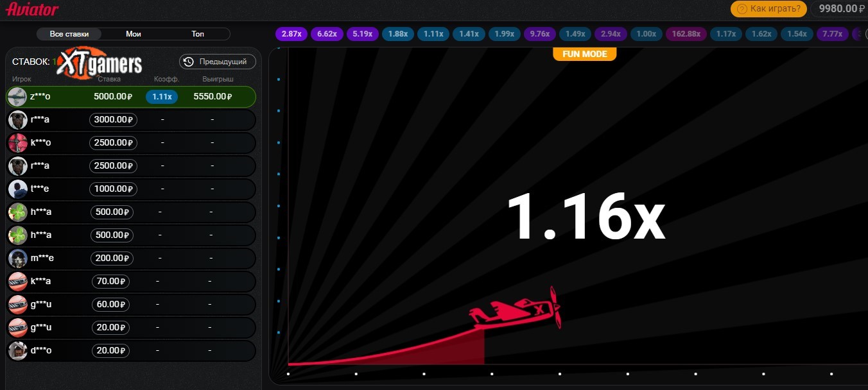Click the z***o player avatar
The width and height of the screenshot is (868, 390).
click(17, 96)
